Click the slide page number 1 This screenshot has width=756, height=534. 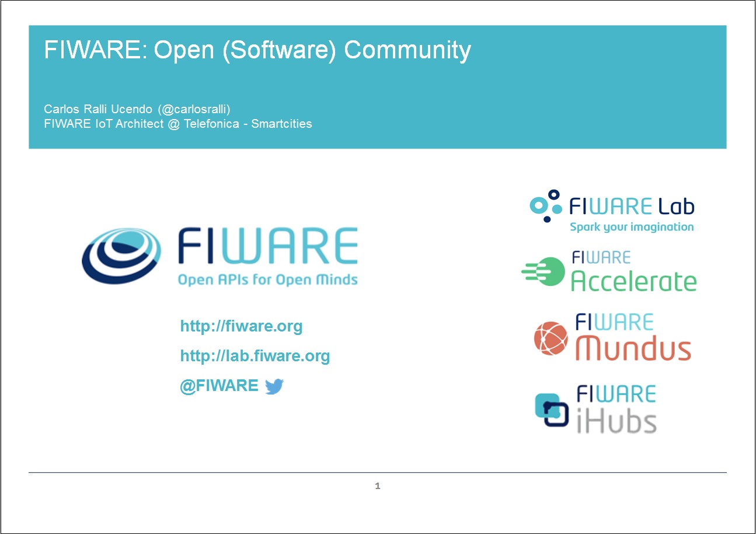378,486
